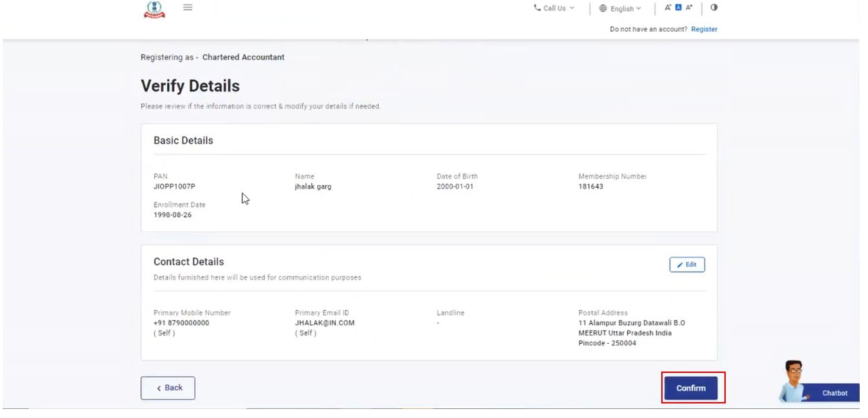Click the primary email JHALAK@IN.COM

325,323
